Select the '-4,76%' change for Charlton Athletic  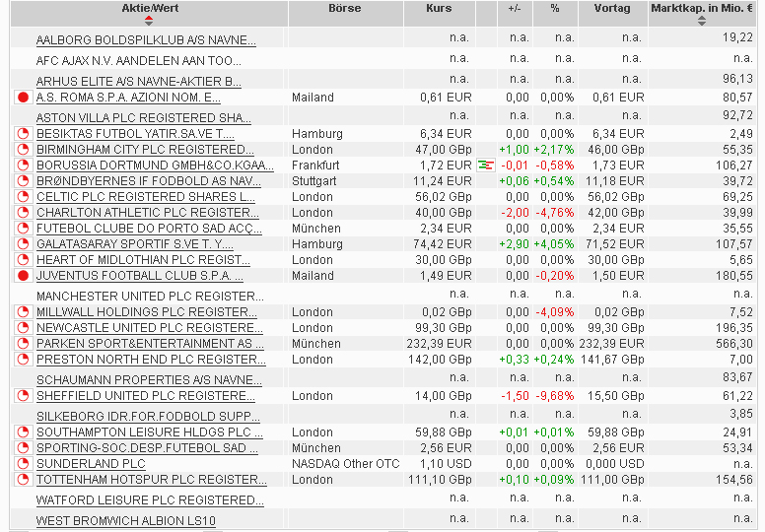coord(555,212)
